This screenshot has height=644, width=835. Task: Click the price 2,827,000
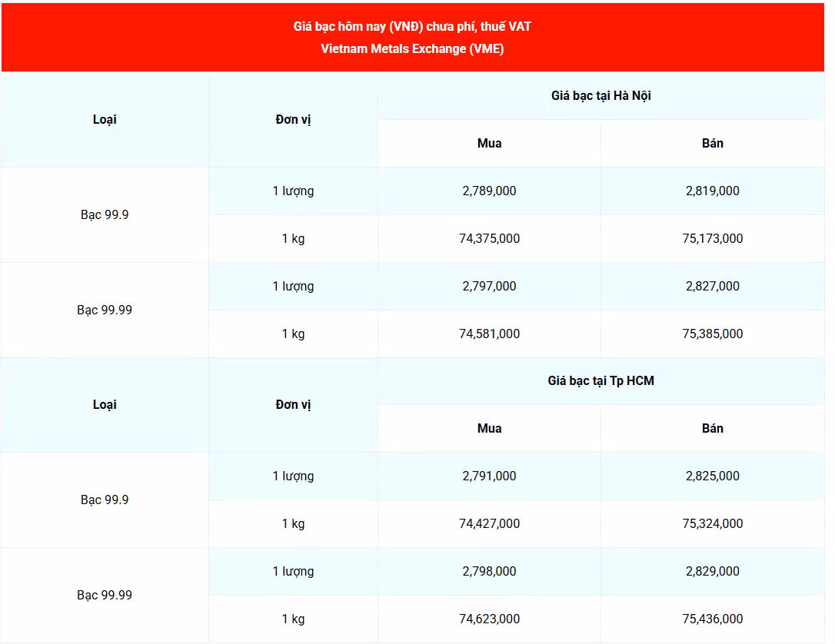click(713, 287)
